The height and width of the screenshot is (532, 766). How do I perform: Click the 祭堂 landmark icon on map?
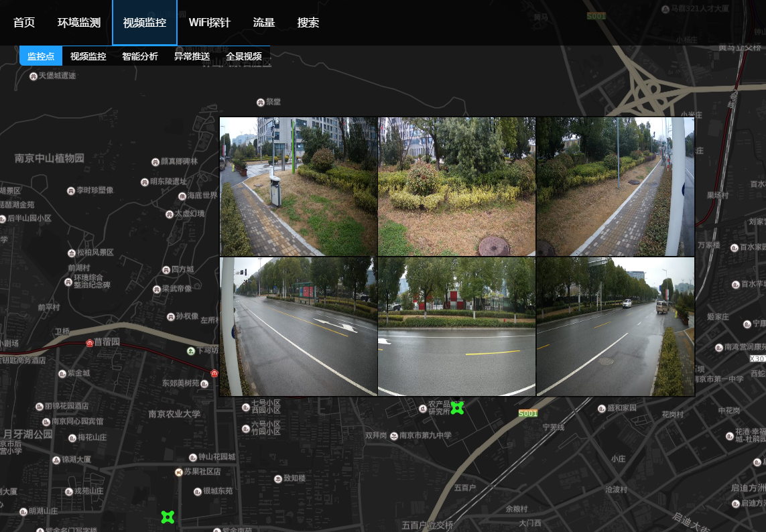[260, 102]
